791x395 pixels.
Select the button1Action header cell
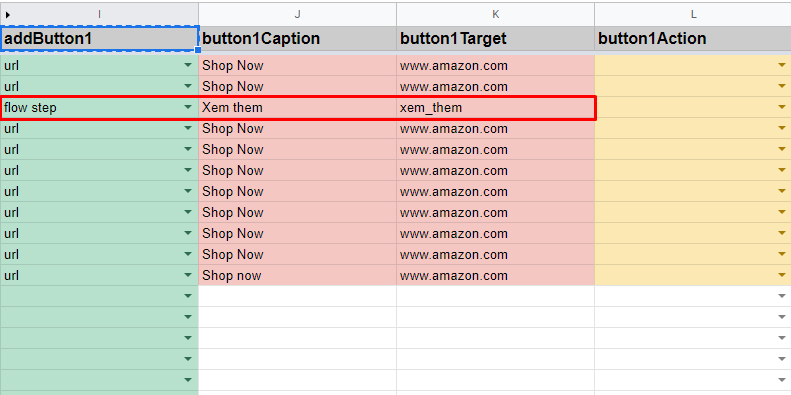(x=693, y=38)
